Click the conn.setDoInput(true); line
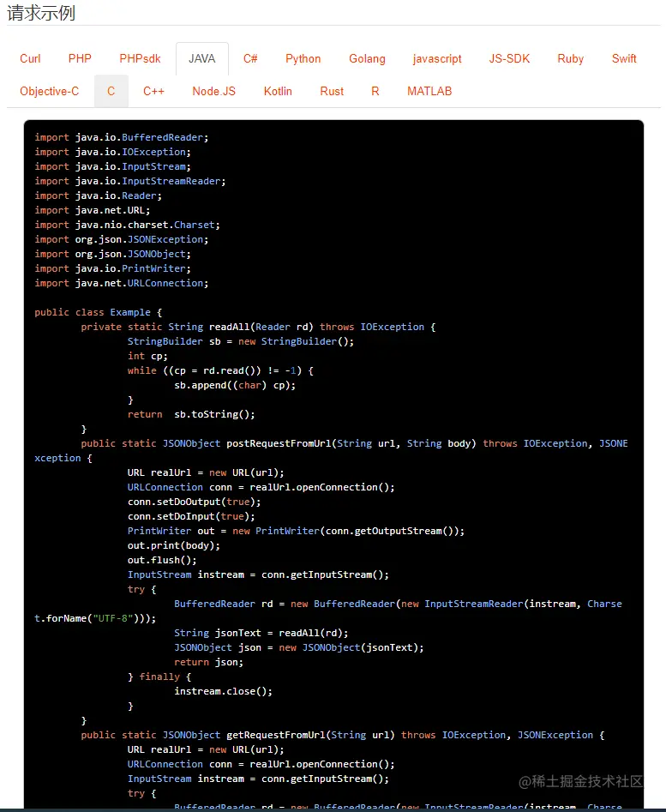 tap(191, 516)
